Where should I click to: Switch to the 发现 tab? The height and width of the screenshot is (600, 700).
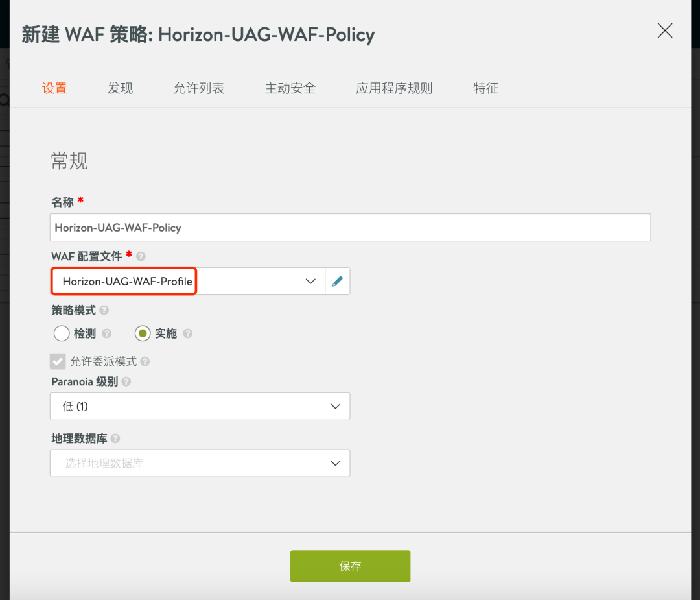pos(120,88)
